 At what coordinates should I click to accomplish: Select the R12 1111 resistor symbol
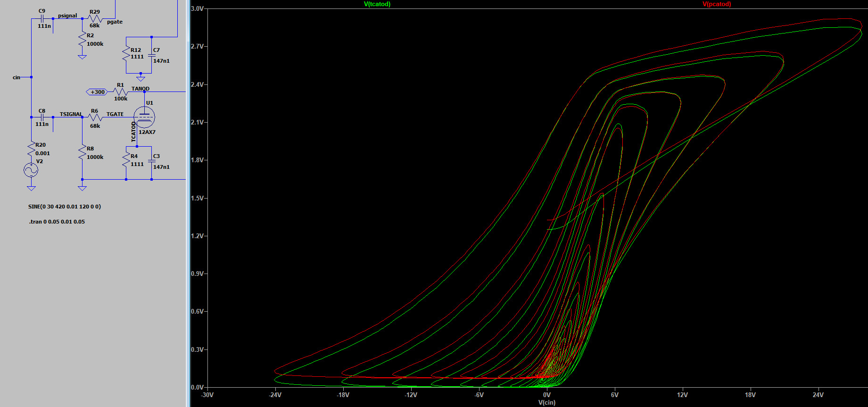coord(126,53)
